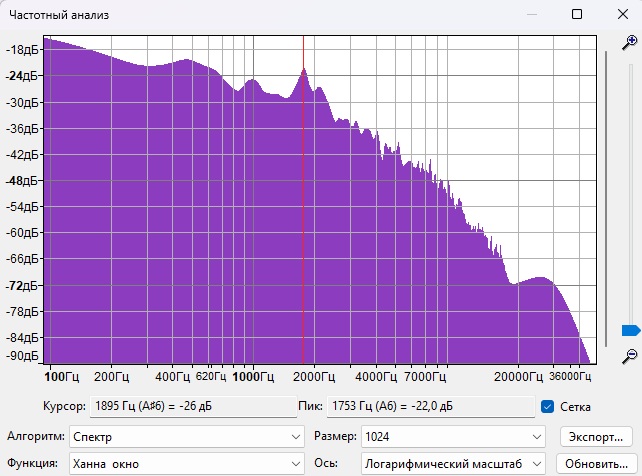Viewport: 642px width, 476px height.
Task: Click the -48дБ axis label
Action: point(23,180)
